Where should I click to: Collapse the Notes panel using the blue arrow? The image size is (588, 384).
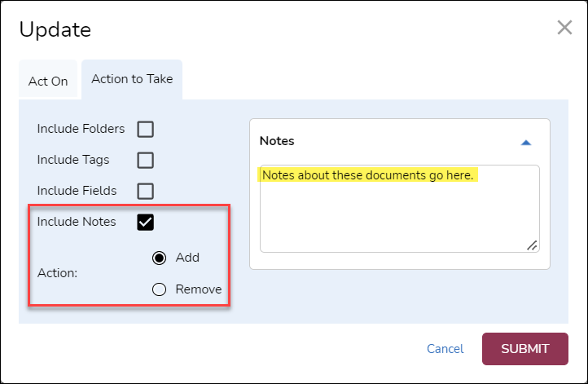pos(526,142)
